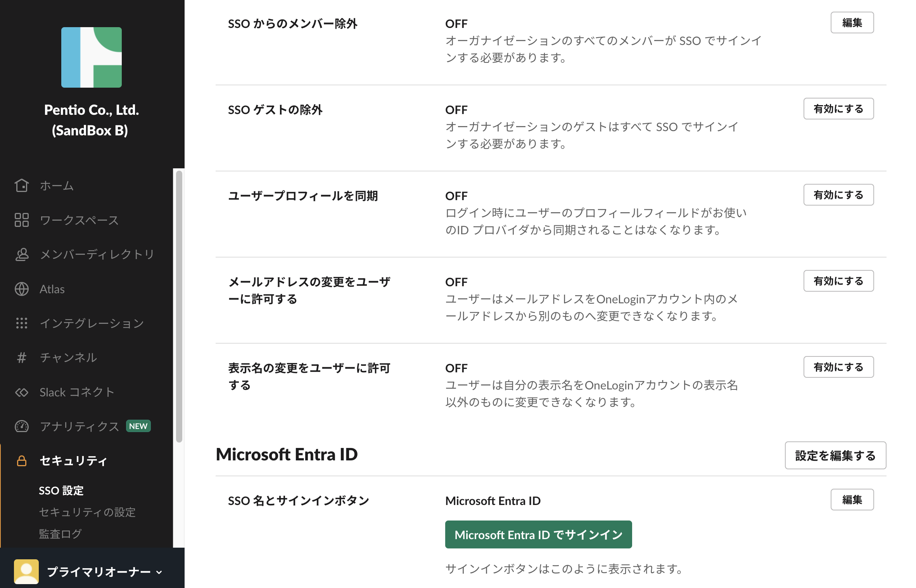Click the Security lock icon

click(x=22, y=461)
